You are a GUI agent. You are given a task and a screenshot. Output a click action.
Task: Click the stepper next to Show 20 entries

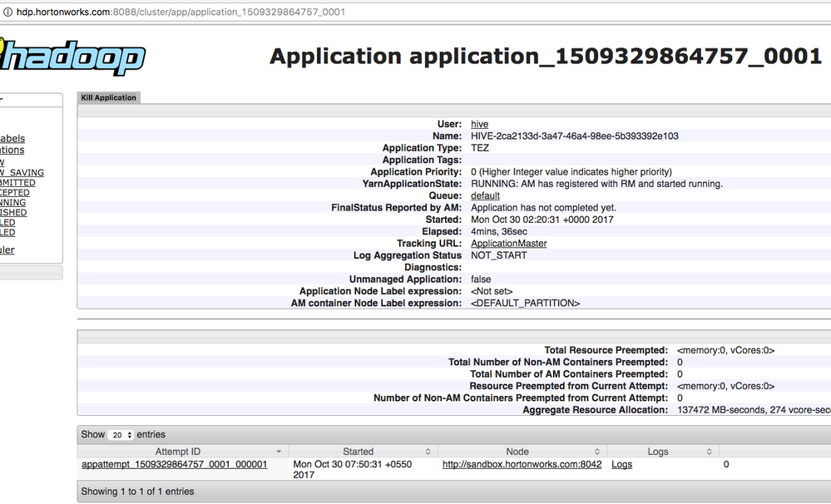(x=131, y=434)
